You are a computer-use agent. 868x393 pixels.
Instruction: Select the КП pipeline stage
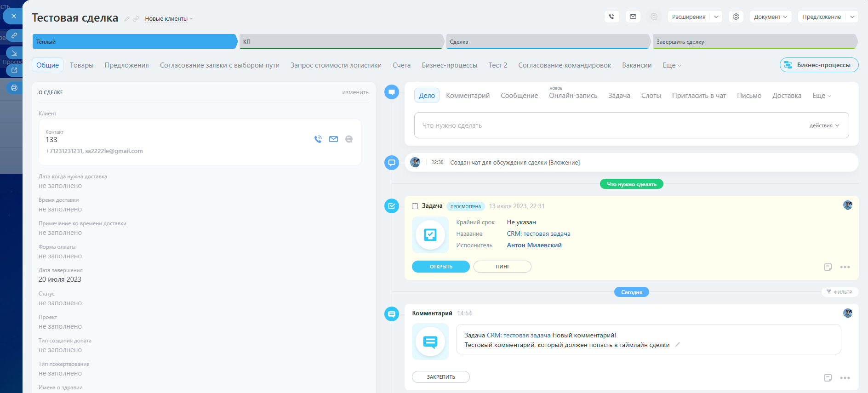click(340, 41)
